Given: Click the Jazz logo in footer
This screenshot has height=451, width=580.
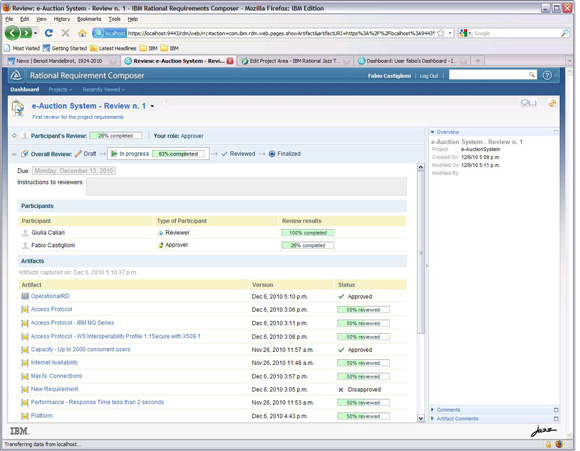Looking at the screenshot, I should coord(544,431).
